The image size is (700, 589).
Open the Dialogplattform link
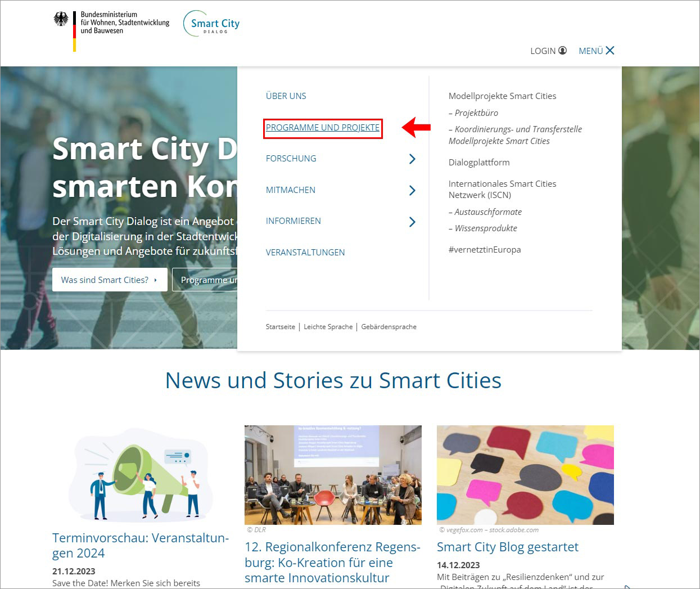pyautogui.click(x=479, y=163)
